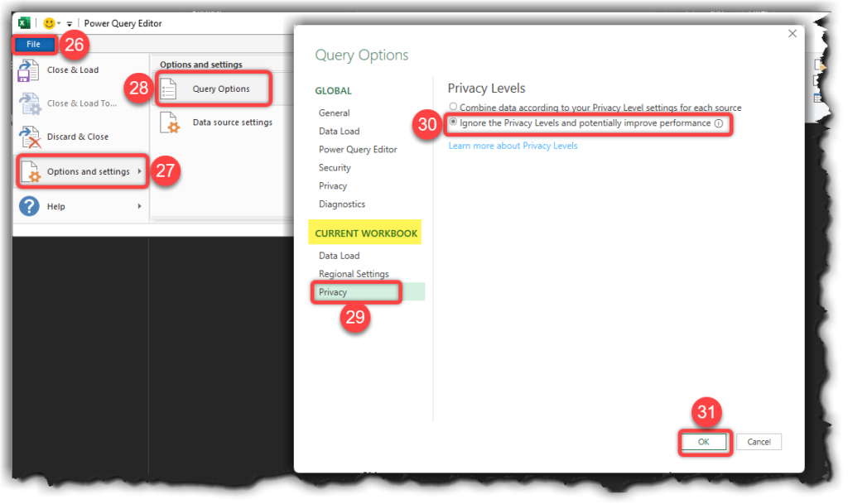Select Privacy under Global
The image size is (848, 504).
pos(333,186)
